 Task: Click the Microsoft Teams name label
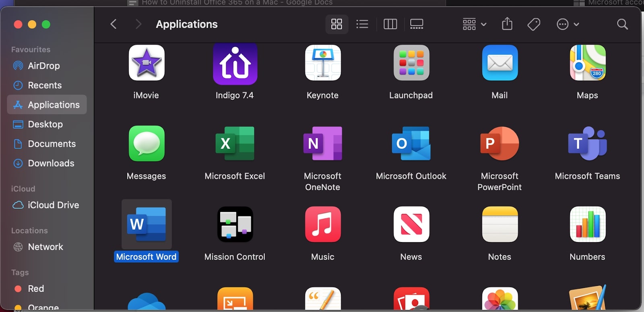point(588,176)
